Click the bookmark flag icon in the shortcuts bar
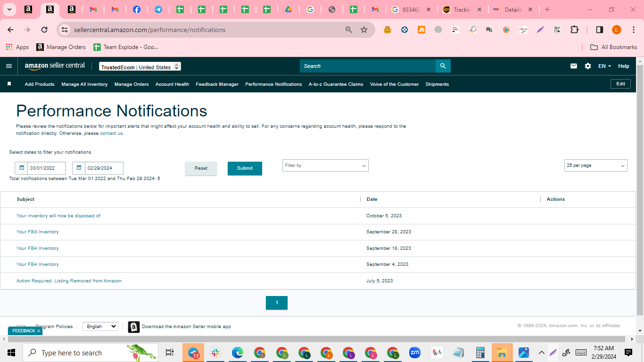 point(9,84)
